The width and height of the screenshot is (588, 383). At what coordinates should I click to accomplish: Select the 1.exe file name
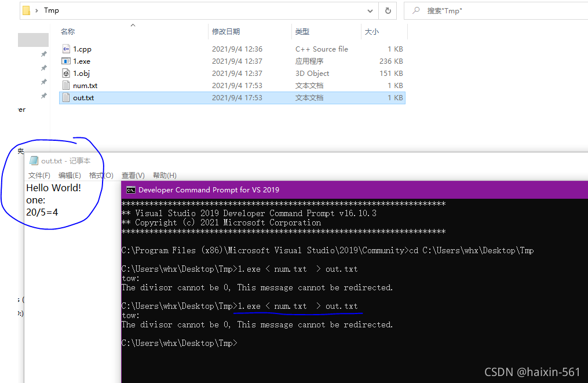81,61
